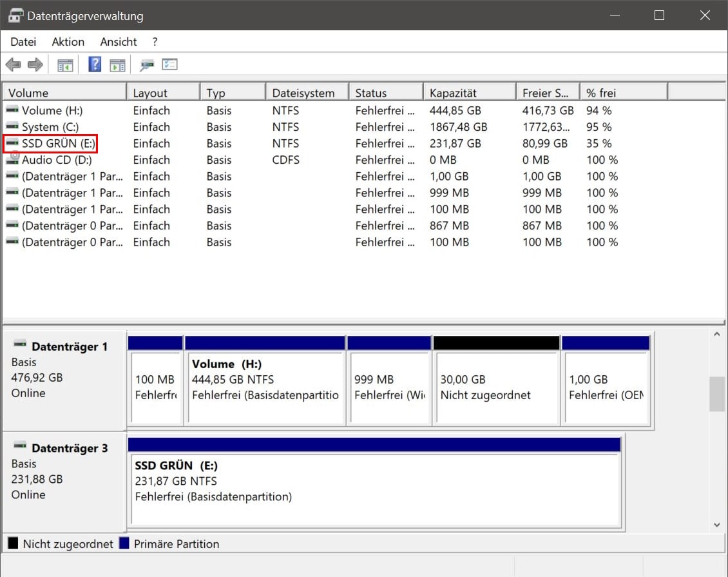
Task: Click the 1867,48 GB capacity cell
Action: (x=458, y=127)
